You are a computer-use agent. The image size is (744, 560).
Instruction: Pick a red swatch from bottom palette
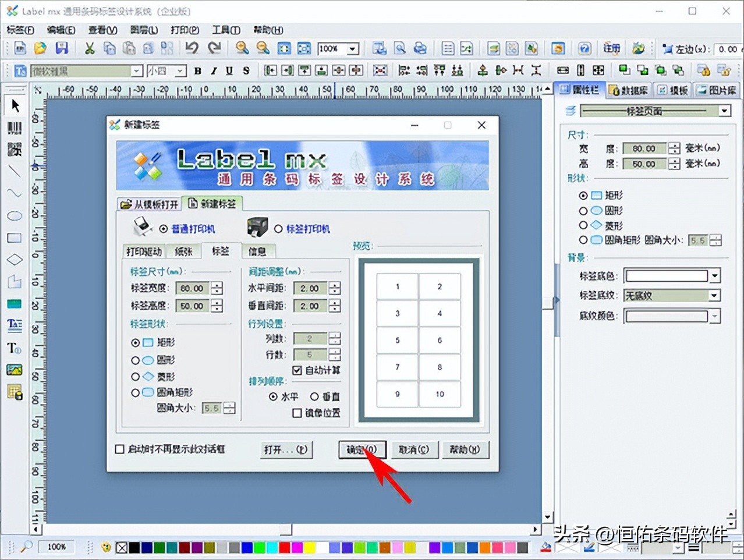(x=284, y=547)
